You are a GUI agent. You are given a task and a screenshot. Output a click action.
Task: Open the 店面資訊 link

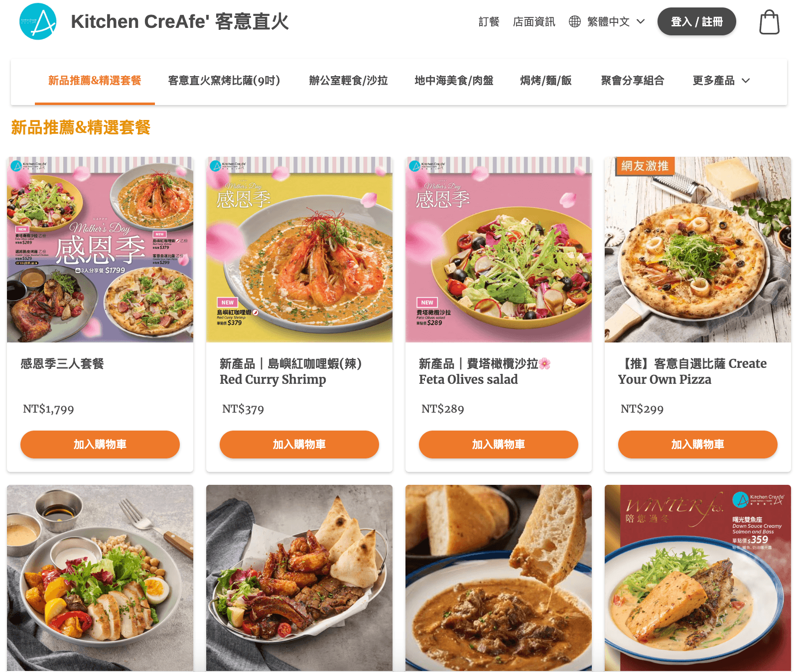point(534,21)
